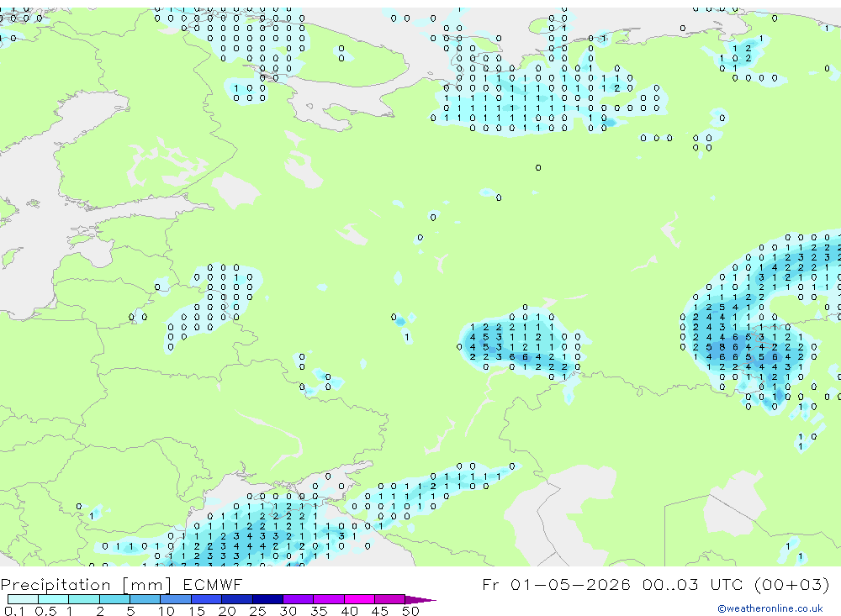Click the 25–30 mm navy legend swatch
The height and width of the screenshot is (616, 841).
(267, 599)
